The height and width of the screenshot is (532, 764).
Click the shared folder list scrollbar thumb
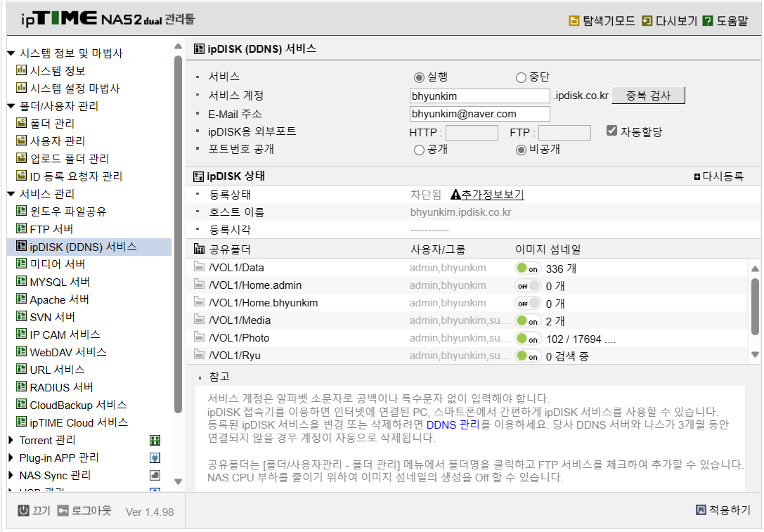(755, 307)
